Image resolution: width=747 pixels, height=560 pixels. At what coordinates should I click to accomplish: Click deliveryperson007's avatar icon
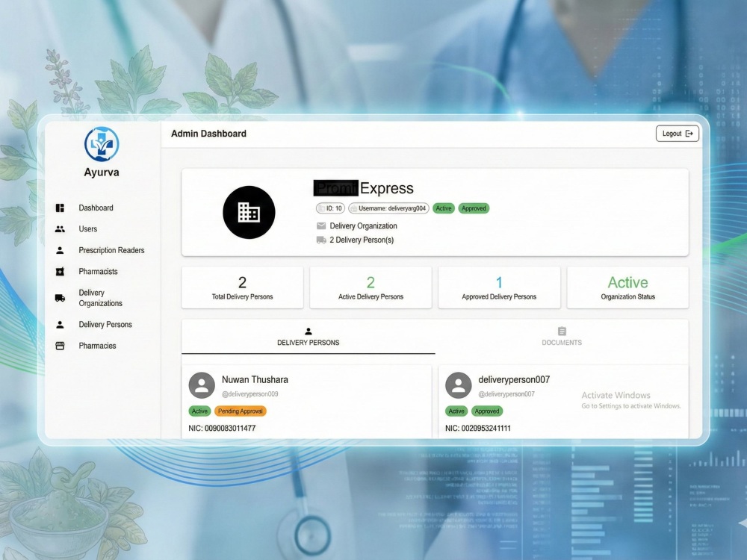click(x=459, y=385)
